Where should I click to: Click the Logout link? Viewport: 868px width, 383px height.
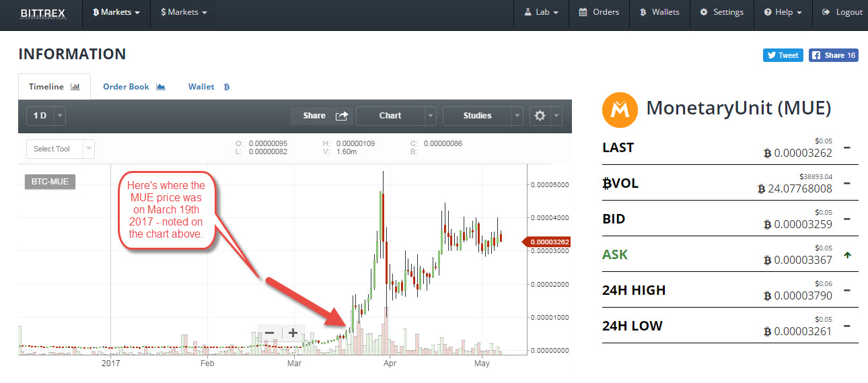point(842,12)
